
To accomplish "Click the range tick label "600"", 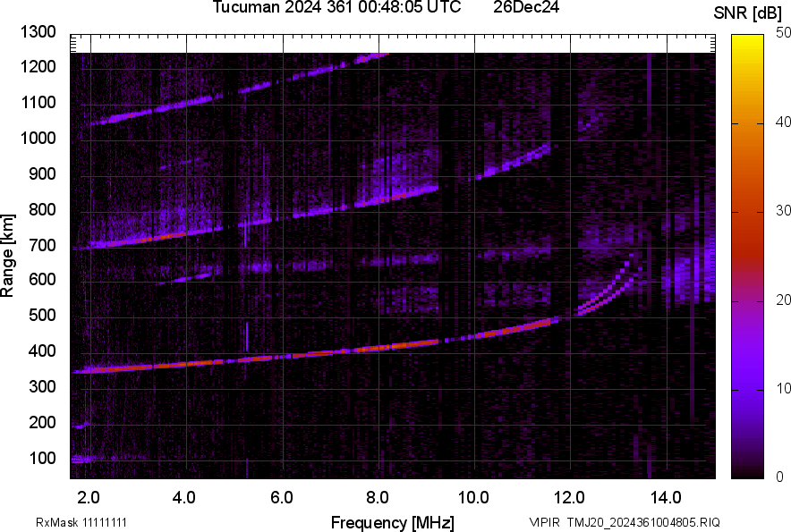I will point(42,279).
